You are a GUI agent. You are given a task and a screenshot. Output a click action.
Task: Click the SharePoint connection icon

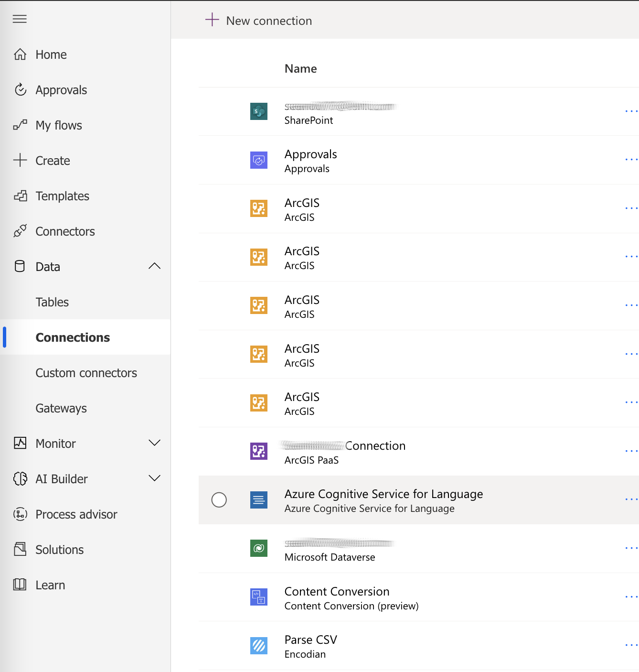point(259,112)
